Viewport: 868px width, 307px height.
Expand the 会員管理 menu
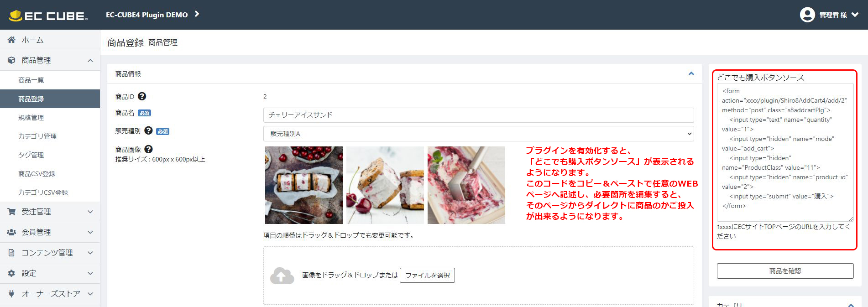click(50, 232)
